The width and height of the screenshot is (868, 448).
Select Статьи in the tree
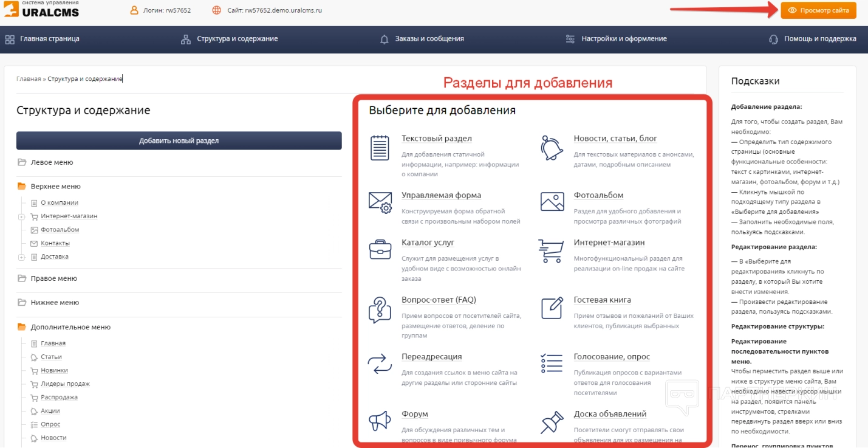point(52,357)
